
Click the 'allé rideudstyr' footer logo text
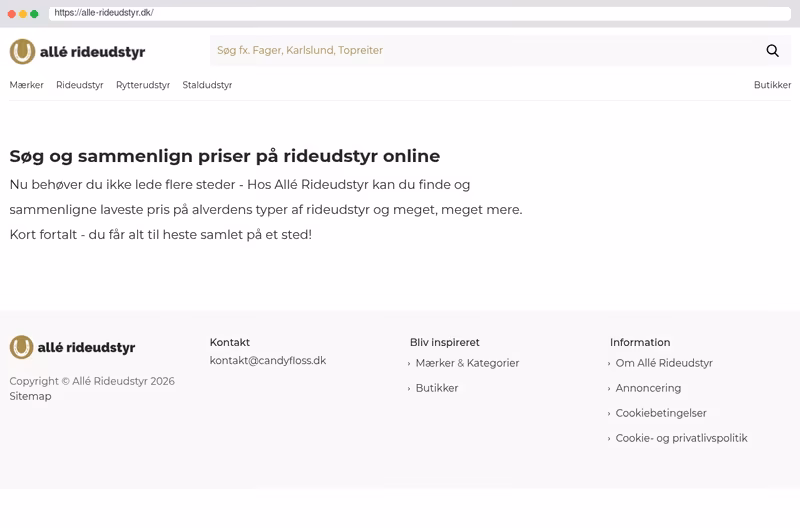pos(86,347)
